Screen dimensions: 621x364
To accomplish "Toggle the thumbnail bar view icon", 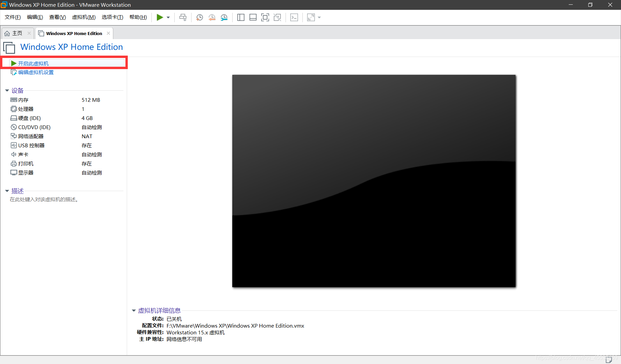I will (x=253, y=18).
